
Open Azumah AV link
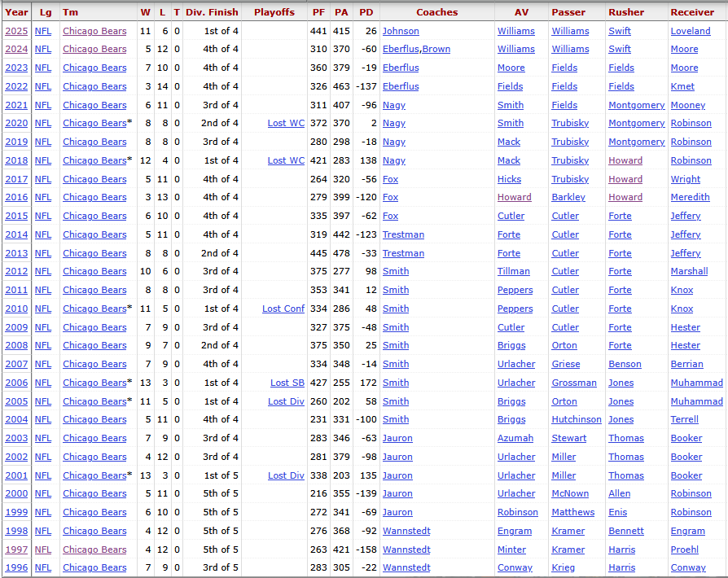pos(515,438)
